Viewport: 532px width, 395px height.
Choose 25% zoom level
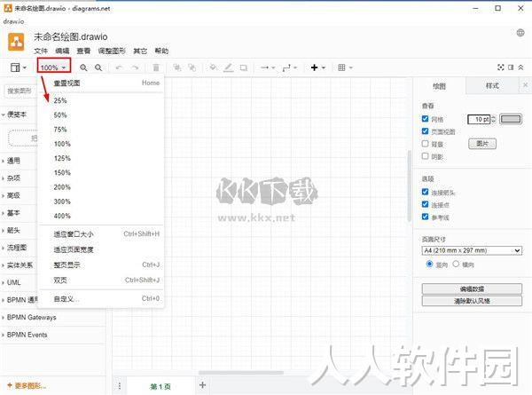(x=101, y=100)
